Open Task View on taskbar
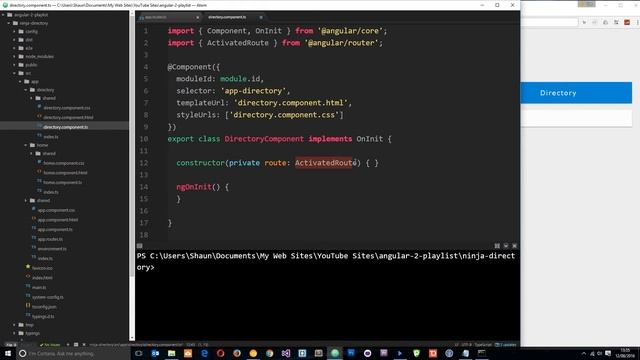This screenshot has height=360, width=640. 139,353
